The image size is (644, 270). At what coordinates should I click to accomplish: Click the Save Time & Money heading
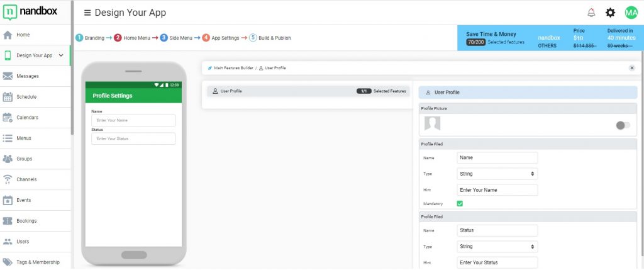[x=491, y=34]
